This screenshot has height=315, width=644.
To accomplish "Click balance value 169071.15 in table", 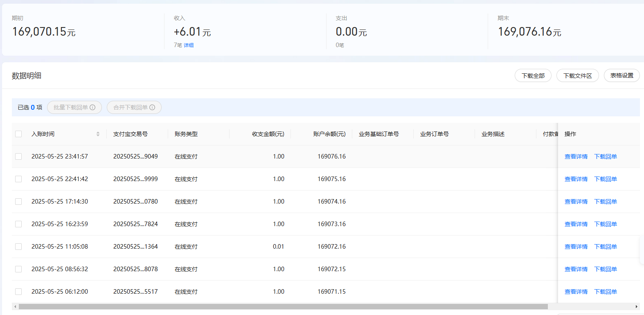I will coord(332,292).
